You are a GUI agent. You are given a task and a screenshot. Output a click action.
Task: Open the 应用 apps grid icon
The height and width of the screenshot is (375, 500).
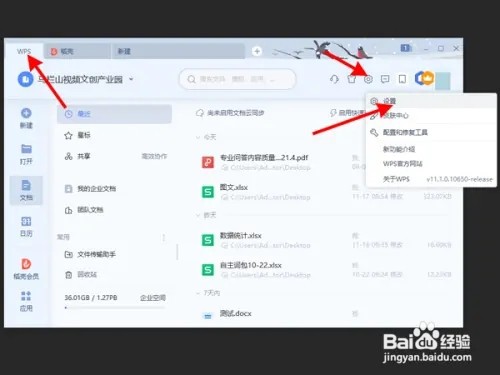[x=26, y=296]
